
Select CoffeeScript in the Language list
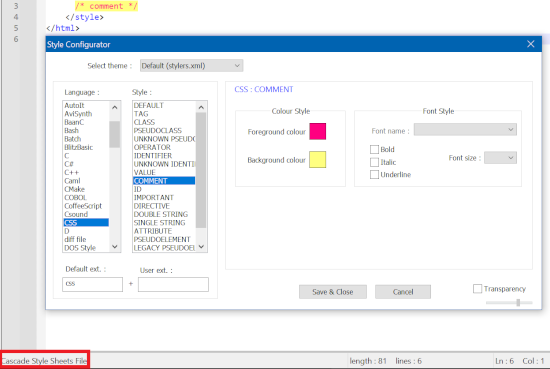(86, 206)
